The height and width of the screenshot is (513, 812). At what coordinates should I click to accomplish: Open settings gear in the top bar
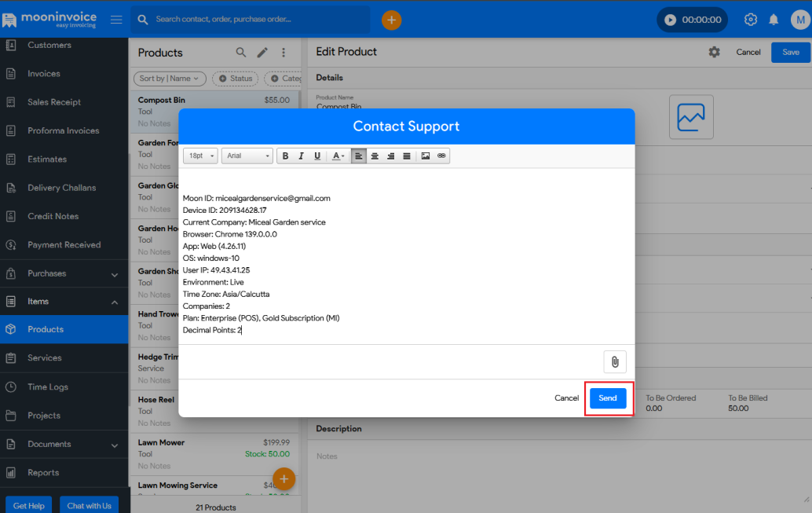tap(751, 20)
